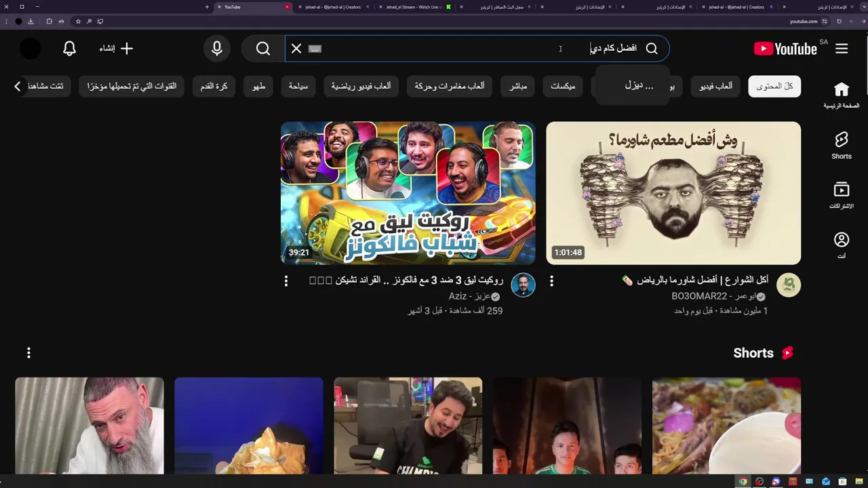Viewport: 868px width, 488px height.
Task: Play the روكيت ليق مع شباب فالكونز thumbnail
Action: click(x=408, y=193)
